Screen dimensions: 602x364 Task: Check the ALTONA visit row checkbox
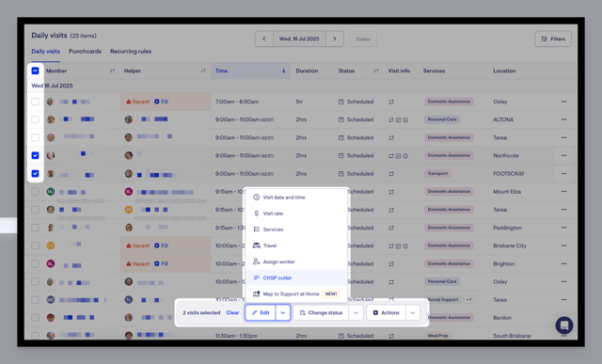[35, 119]
